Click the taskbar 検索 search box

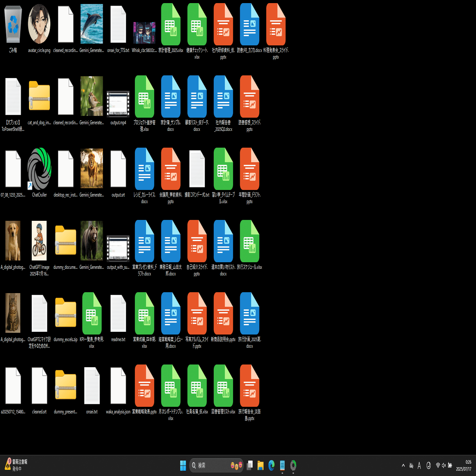216,465
